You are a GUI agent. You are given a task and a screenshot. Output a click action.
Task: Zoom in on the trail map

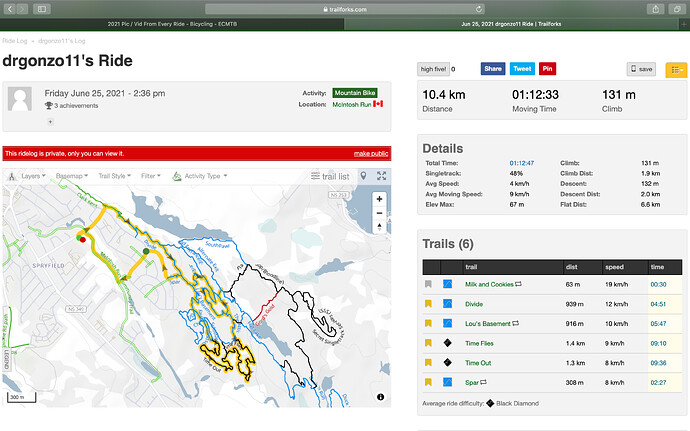point(379,198)
